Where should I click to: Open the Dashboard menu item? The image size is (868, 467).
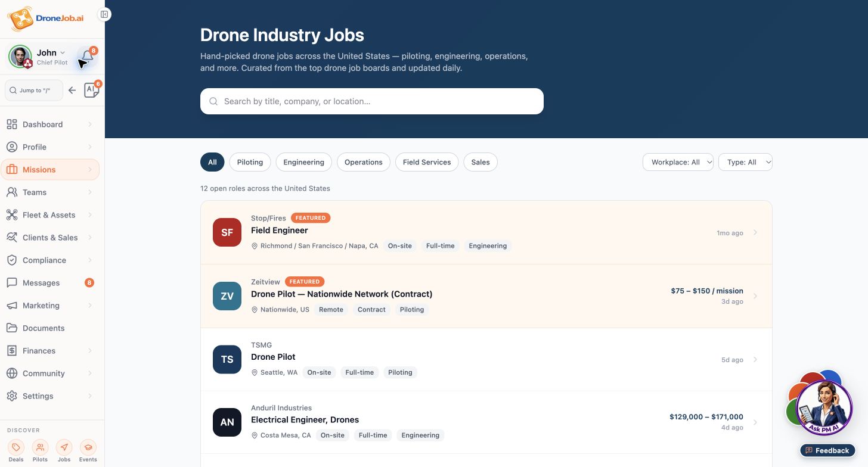point(50,124)
